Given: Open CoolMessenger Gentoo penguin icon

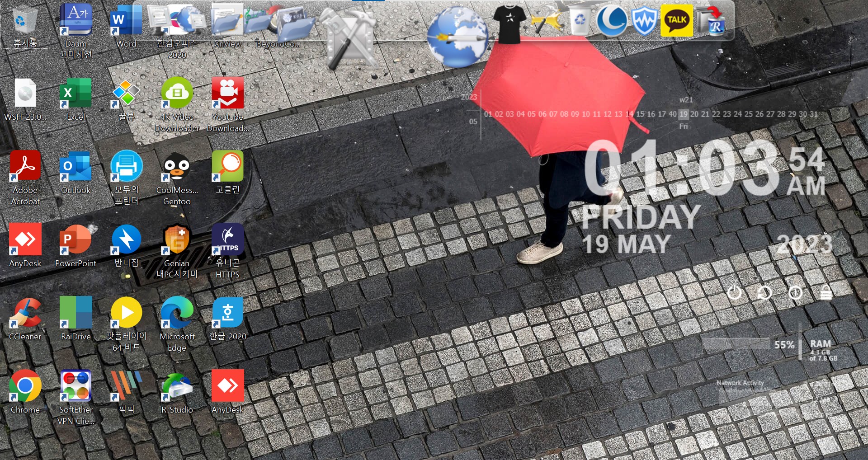Looking at the screenshot, I should point(177,178).
